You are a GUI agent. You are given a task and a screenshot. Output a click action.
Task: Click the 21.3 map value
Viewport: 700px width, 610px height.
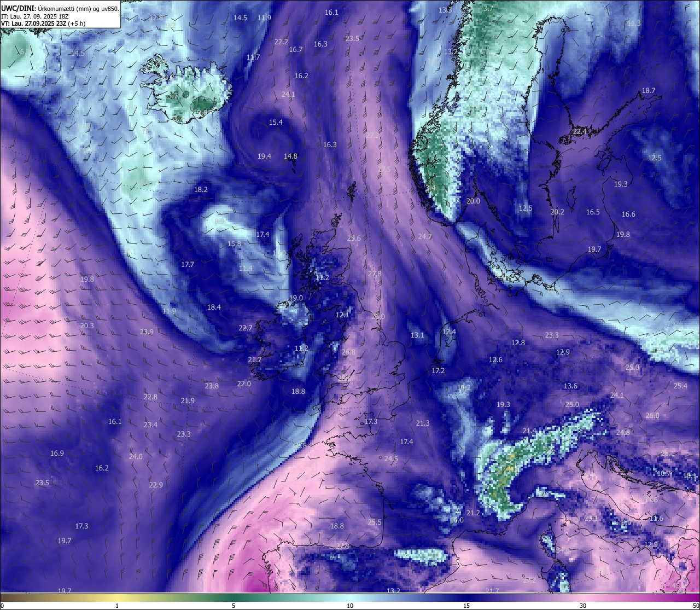point(423,423)
